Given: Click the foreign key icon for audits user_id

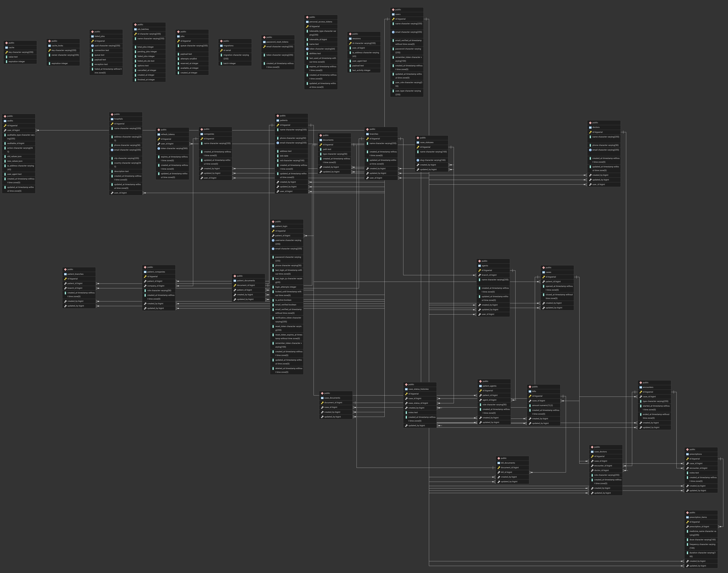Looking at the screenshot, I should (5, 130).
